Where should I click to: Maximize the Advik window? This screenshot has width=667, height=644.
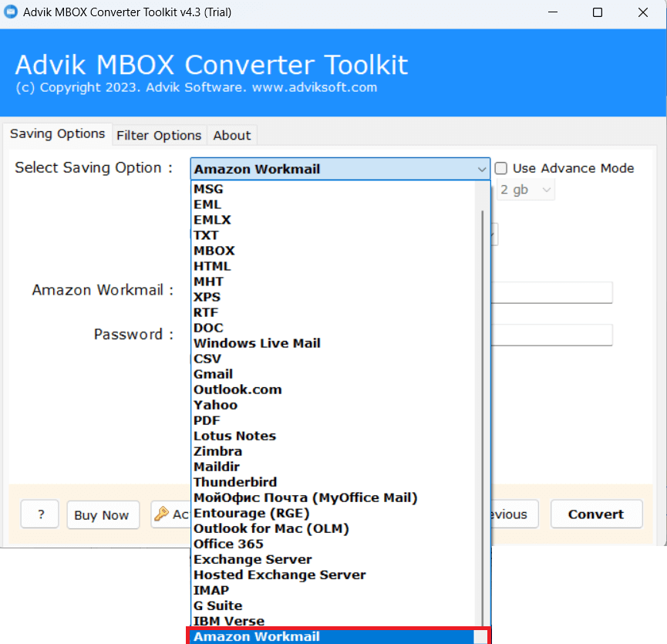click(598, 12)
